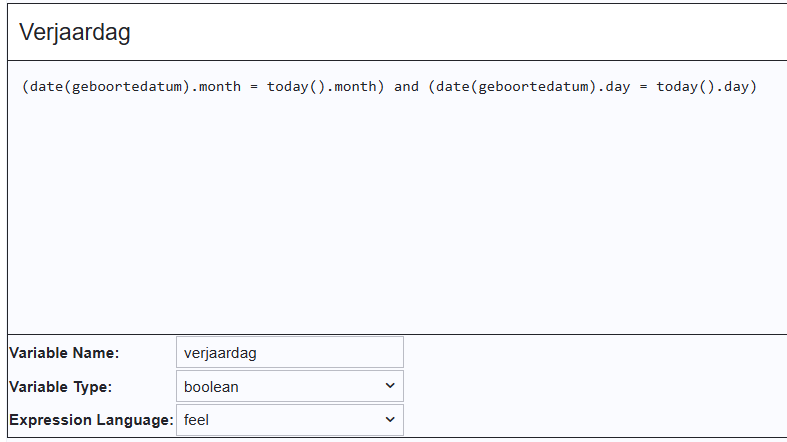Click the 'Variable Type:' label

pyautogui.click(x=61, y=387)
